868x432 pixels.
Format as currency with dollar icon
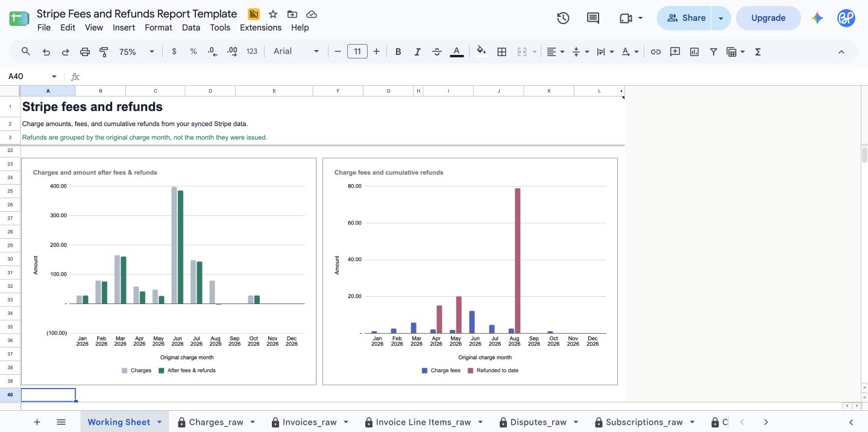click(174, 52)
